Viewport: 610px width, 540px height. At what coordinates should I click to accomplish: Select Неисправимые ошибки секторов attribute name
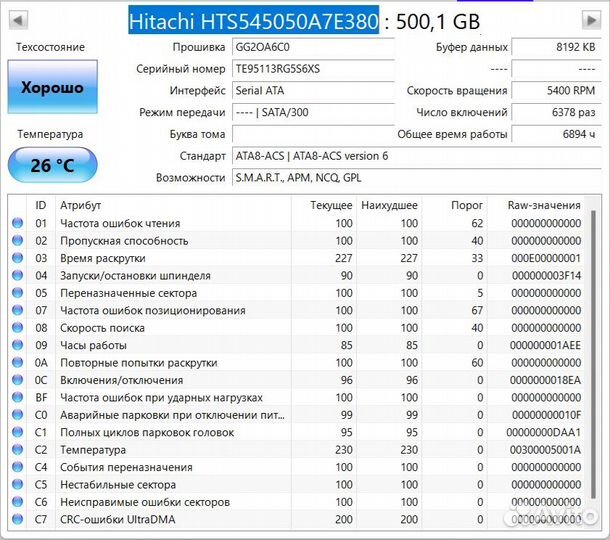coord(145,502)
